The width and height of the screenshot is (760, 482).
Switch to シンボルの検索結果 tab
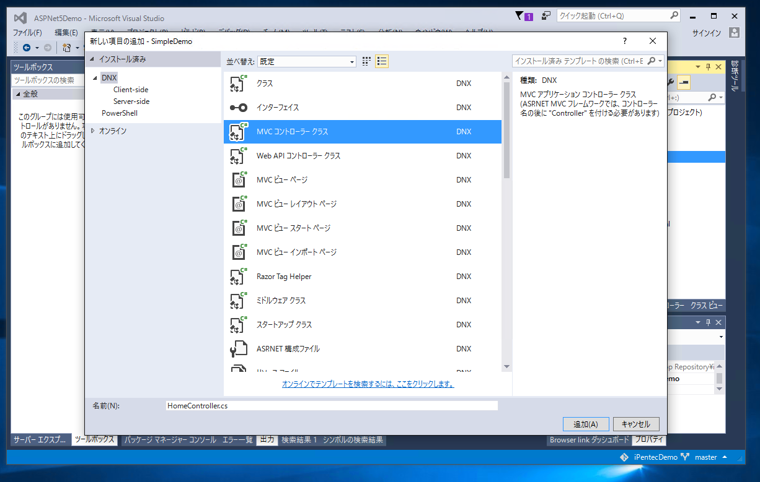[x=353, y=440]
